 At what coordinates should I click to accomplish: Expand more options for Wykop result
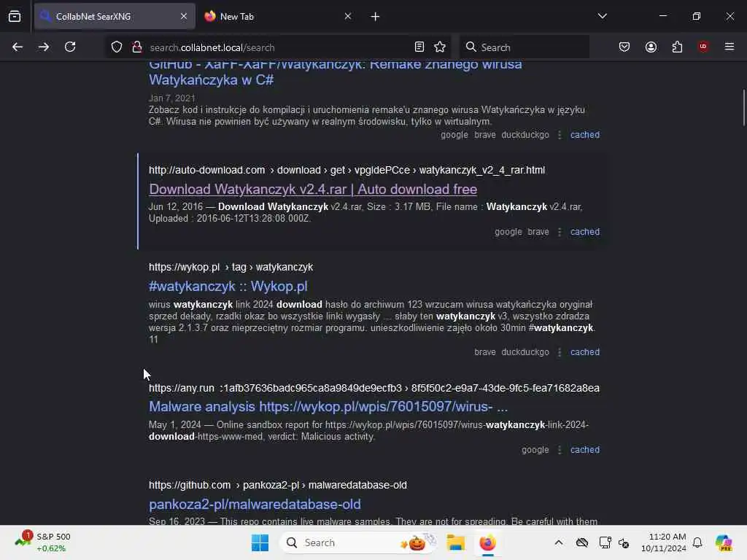560,352
